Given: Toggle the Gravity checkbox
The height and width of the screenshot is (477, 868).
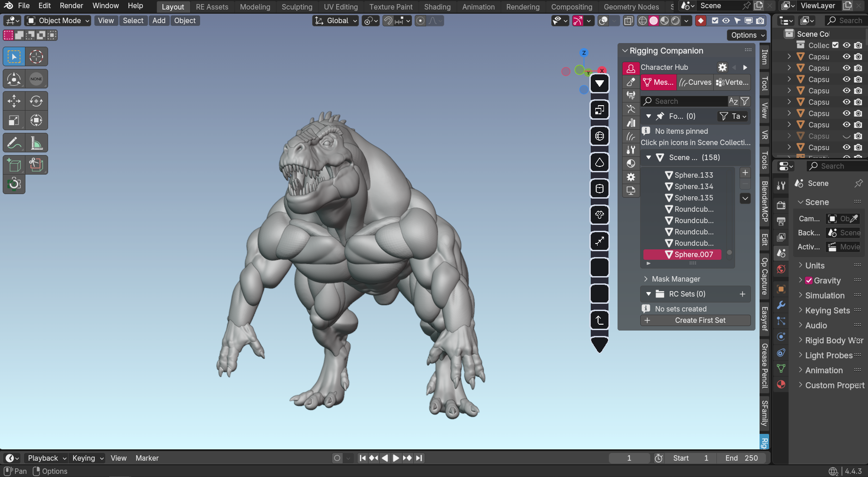Looking at the screenshot, I should tap(809, 281).
